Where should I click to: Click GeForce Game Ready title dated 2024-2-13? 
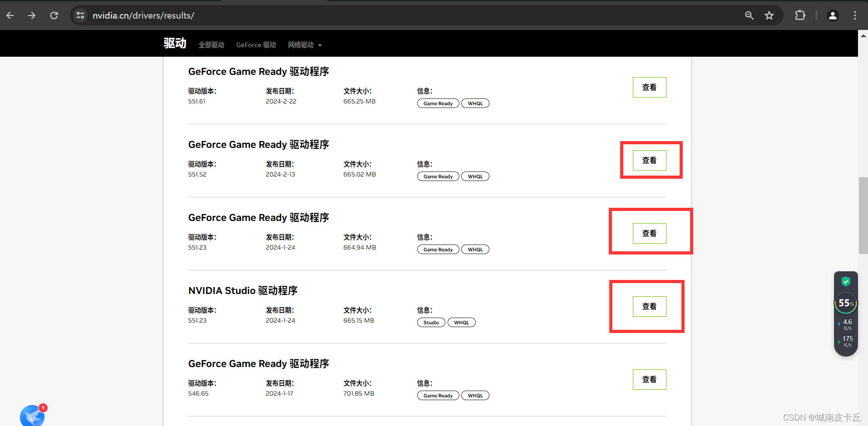click(x=259, y=144)
